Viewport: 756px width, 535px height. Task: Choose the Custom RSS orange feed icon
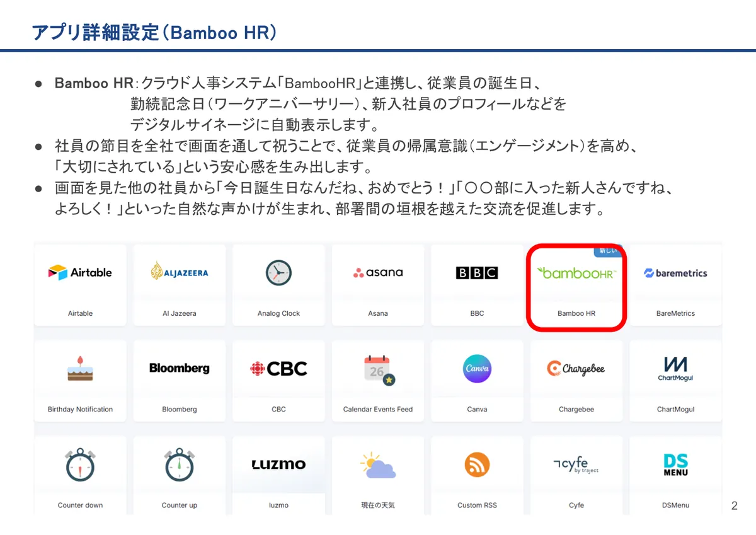(477, 465)
